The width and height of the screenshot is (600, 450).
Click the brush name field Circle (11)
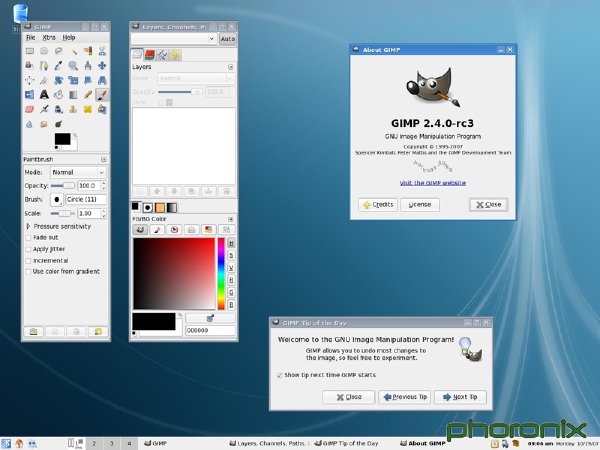click(x=86, y=199)
